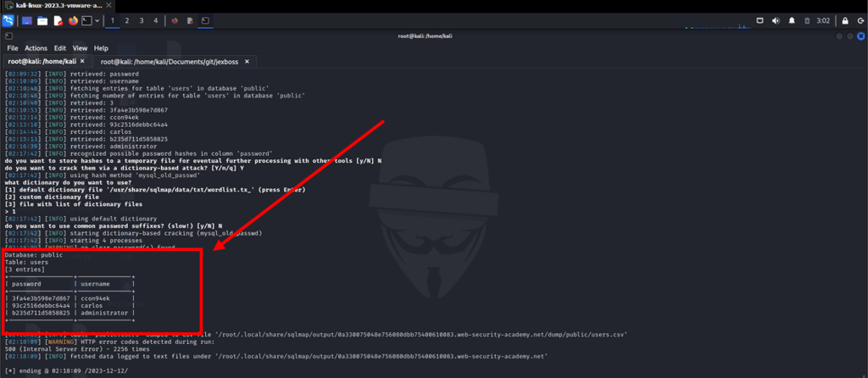Open the Edit menu
This screenshot has height=378, width=868.
[x=60, y=48]
